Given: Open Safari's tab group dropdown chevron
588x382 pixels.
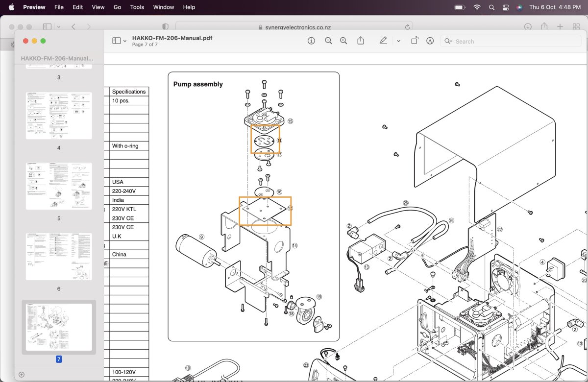Looking at the screenshot, I should point(58,27).
